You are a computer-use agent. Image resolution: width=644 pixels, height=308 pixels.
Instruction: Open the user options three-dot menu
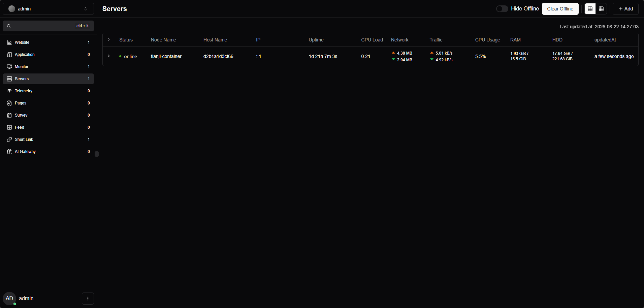point(88,299)
